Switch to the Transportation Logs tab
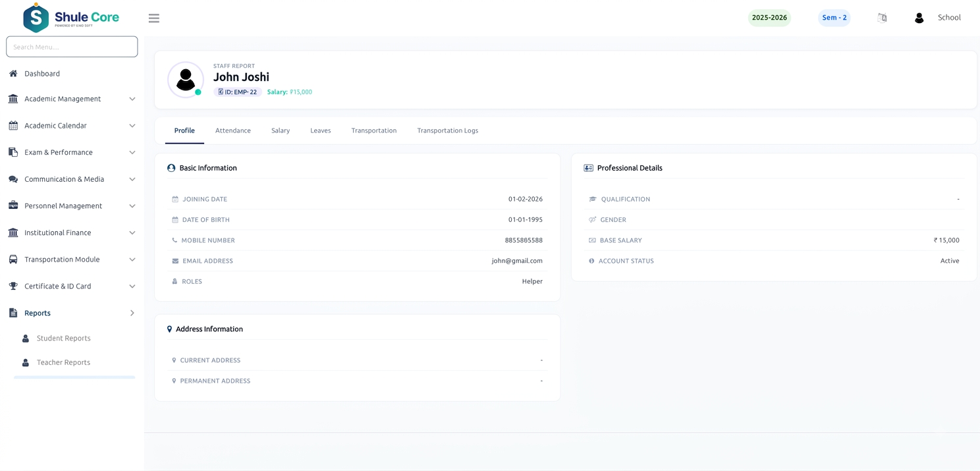 pyautogui.click(x=448, y=130)
